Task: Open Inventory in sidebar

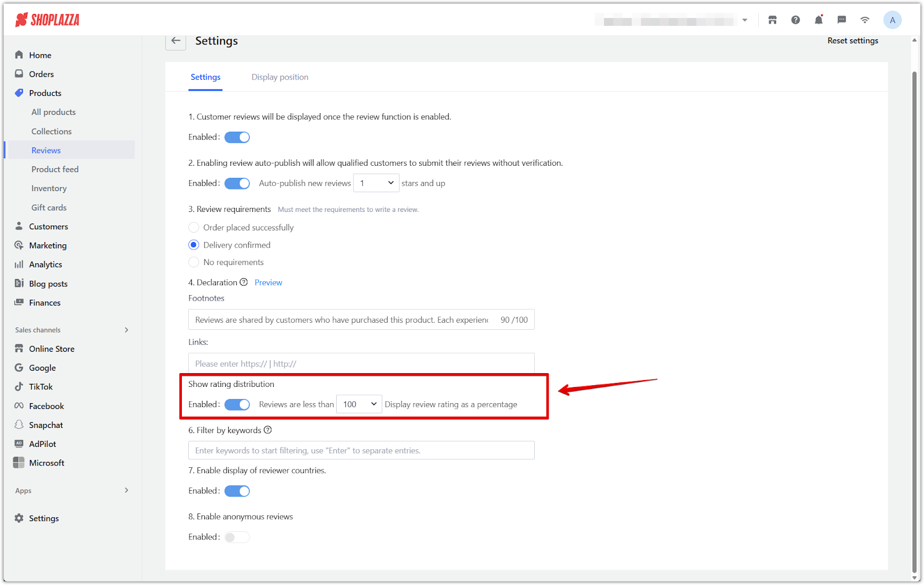Action: point(49,188)
